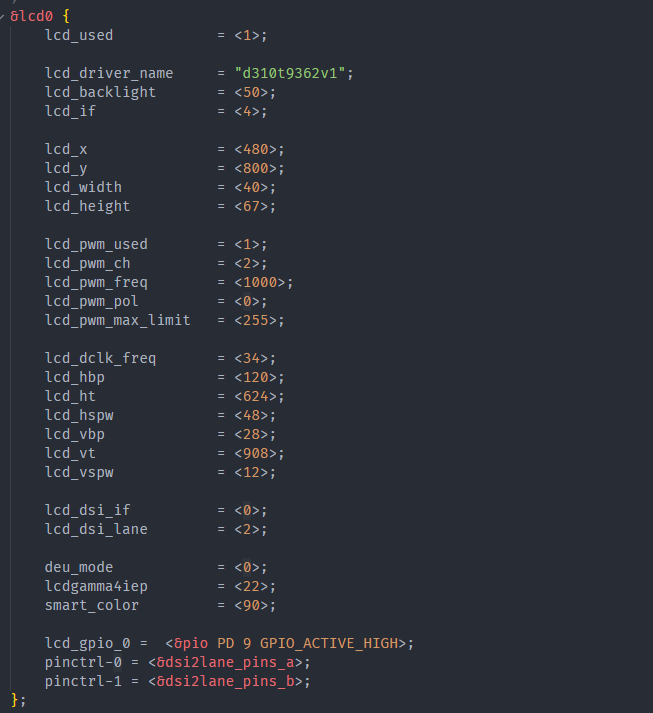Click the lcdgamma4iep property name
653x713 pixels.
96,586
